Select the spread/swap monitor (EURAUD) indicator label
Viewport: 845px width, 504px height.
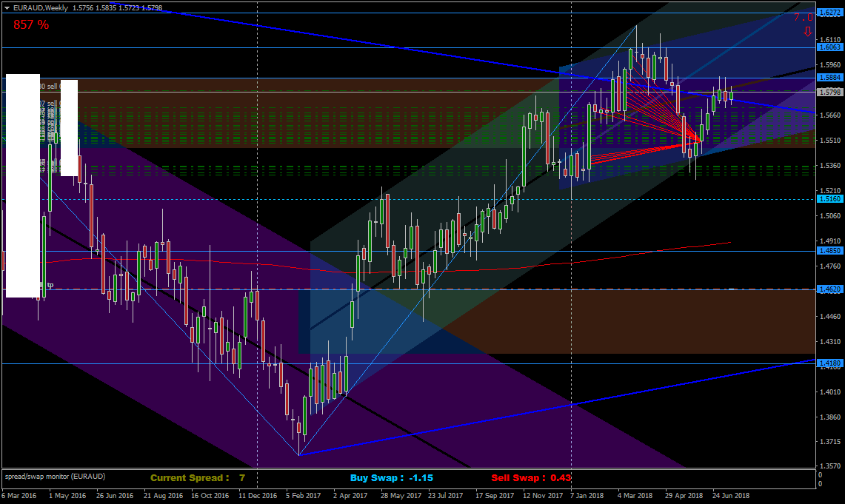(55, 477)
